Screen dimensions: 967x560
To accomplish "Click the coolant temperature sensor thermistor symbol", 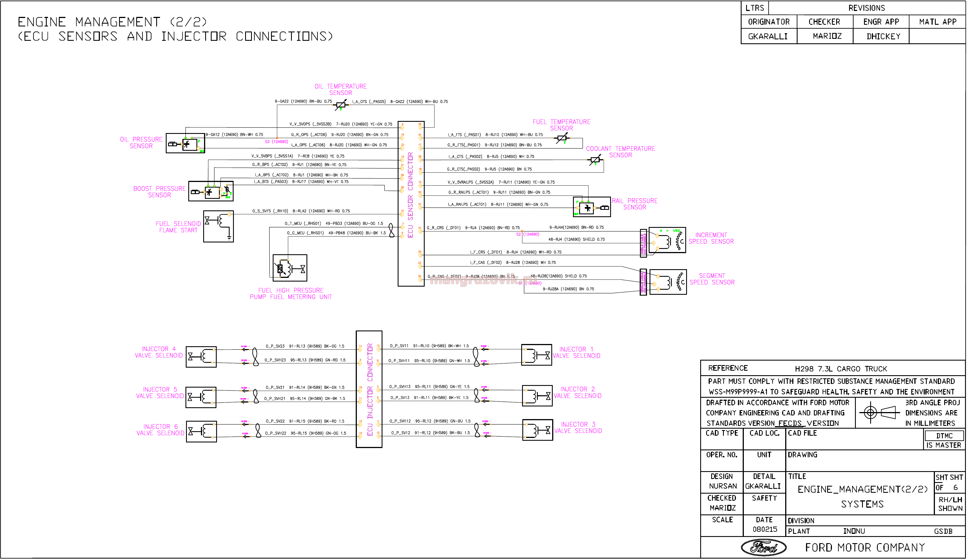I will pos(596,160).
